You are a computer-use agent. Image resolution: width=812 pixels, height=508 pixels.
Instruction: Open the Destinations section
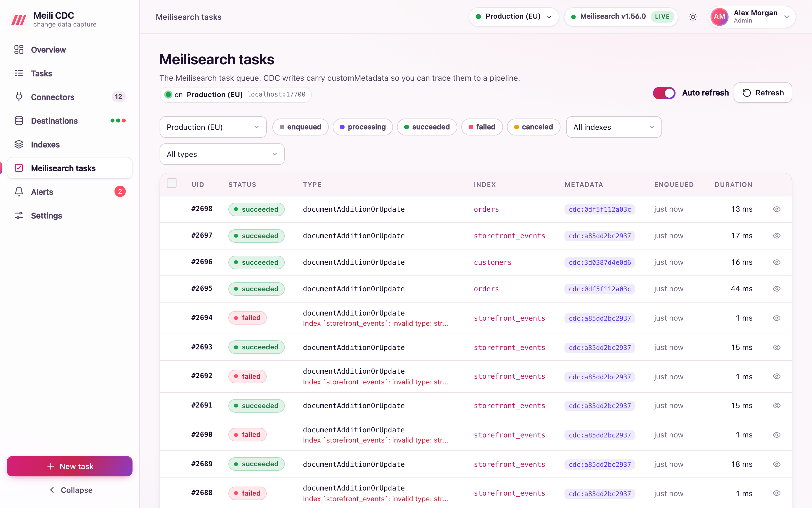coord(69,121)
